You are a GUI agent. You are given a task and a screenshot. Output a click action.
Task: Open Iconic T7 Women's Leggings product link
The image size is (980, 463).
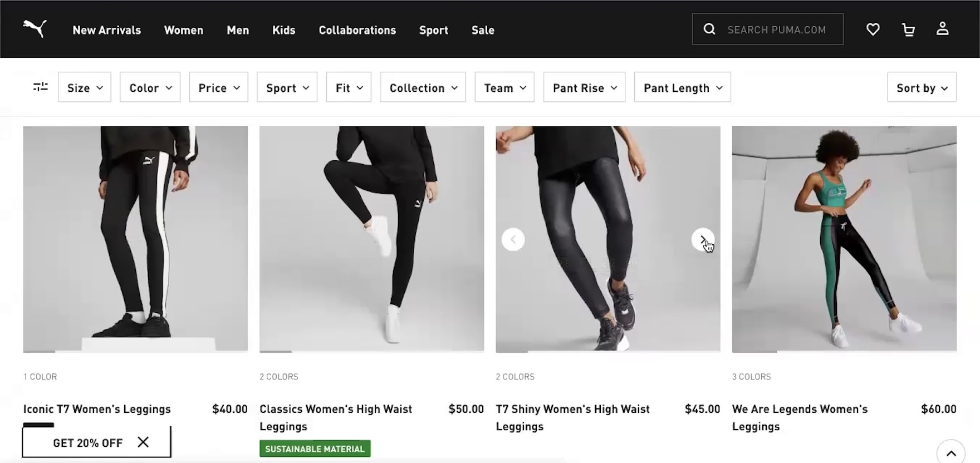pyautogui.click(x=97, y=409)
